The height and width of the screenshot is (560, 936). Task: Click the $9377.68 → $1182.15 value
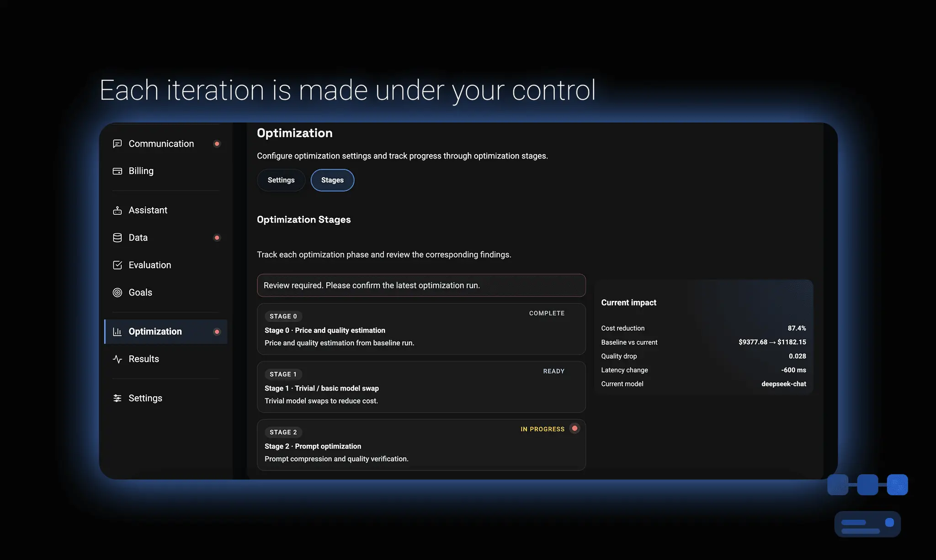point(772,342)
